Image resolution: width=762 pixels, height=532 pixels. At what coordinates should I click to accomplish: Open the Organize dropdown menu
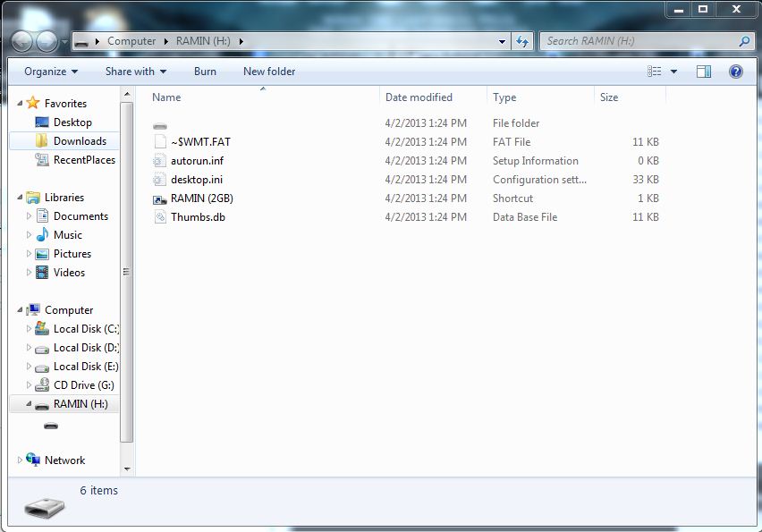[x=51, y=72]
